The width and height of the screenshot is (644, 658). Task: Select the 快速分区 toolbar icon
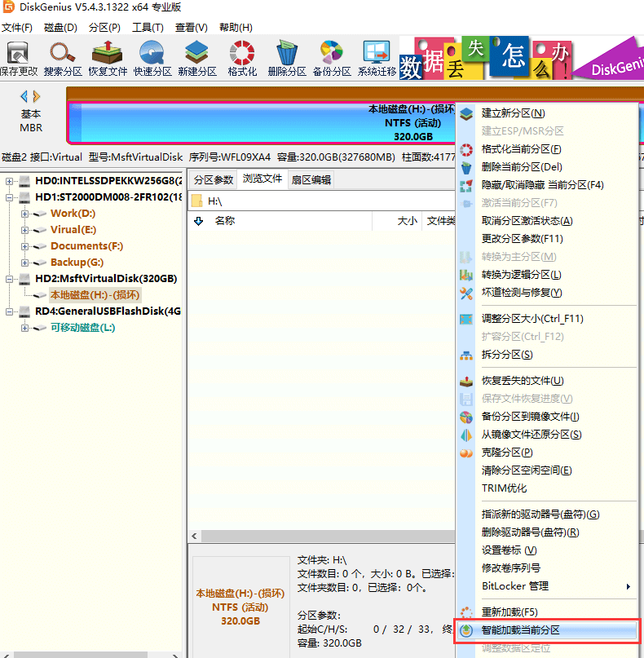tap(152, 58)
